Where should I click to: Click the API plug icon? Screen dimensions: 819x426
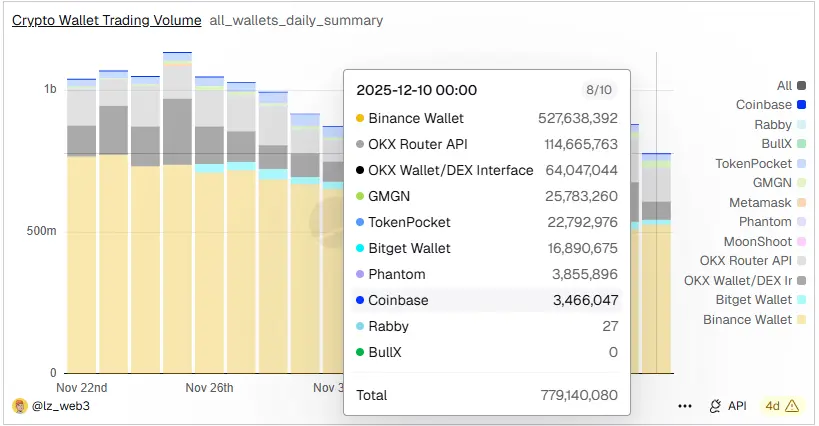(x=715, y=406)
